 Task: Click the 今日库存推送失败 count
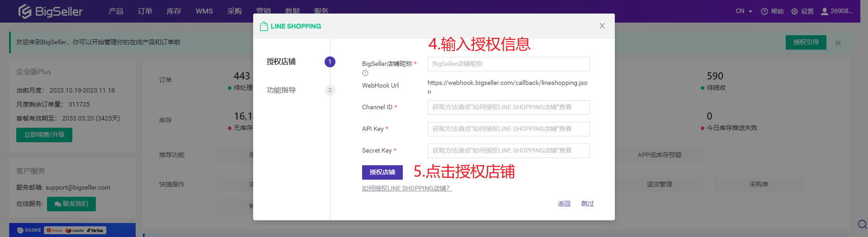(709, 116)
